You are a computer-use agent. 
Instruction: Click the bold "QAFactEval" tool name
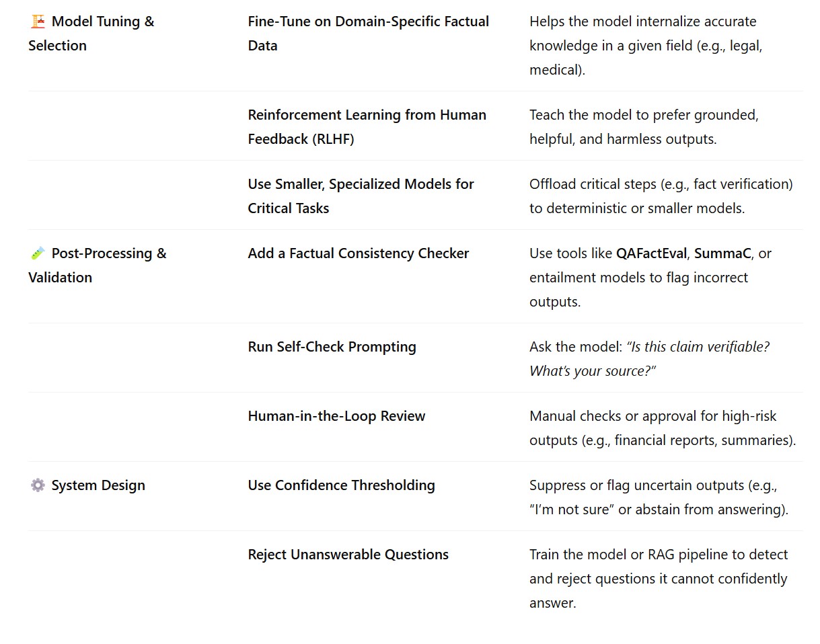pyautogui.click(x=651, y=253)
